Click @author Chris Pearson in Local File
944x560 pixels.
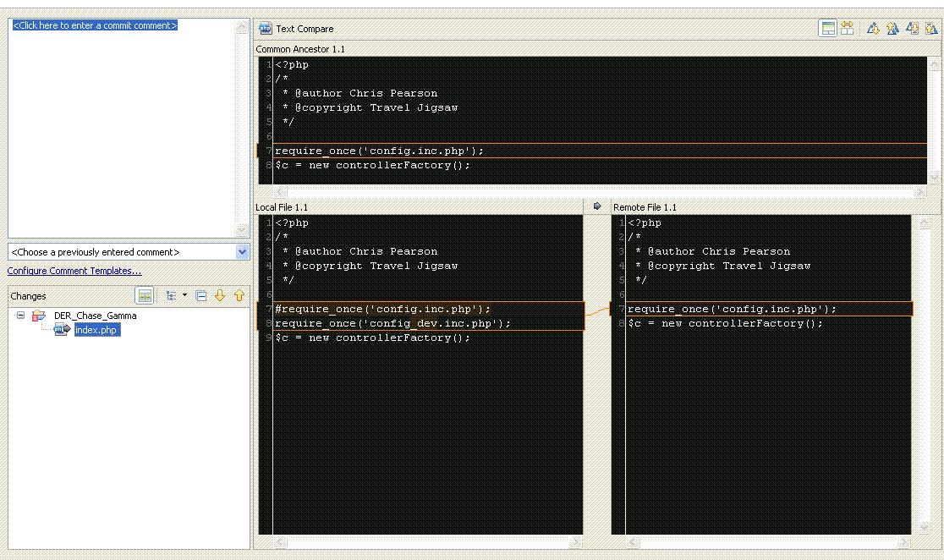pos(366,251)
